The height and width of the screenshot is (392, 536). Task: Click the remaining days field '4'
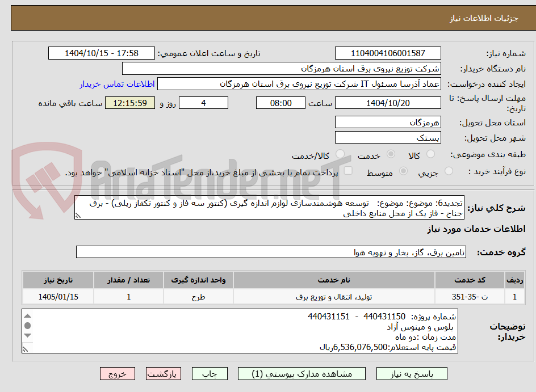click(204, 103)
